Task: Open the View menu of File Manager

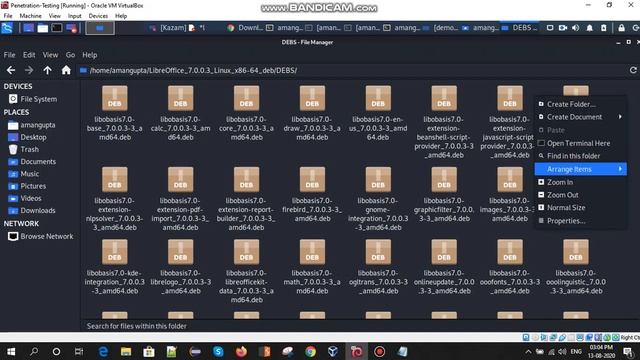Action: point(50,55)
